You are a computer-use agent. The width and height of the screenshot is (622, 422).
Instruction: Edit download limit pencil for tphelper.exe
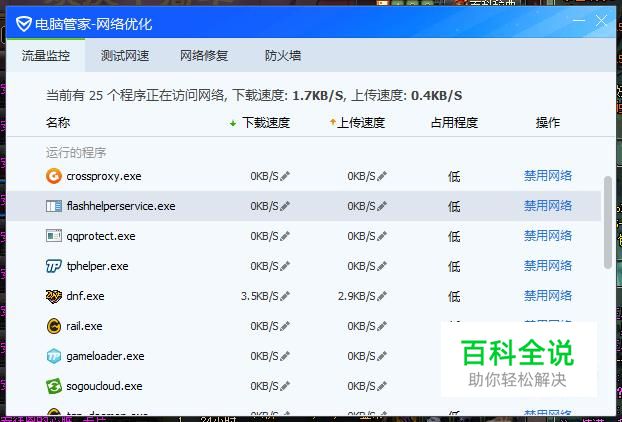(285, 266)
